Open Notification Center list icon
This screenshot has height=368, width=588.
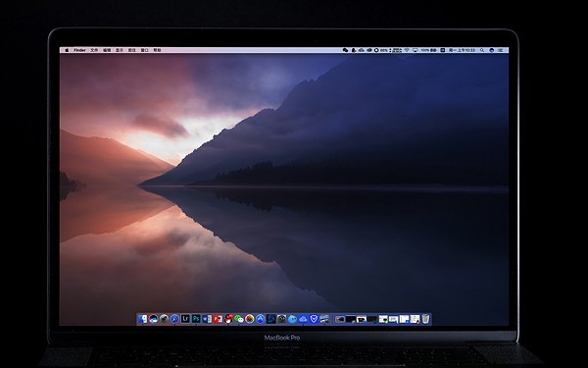coord(501,50)
